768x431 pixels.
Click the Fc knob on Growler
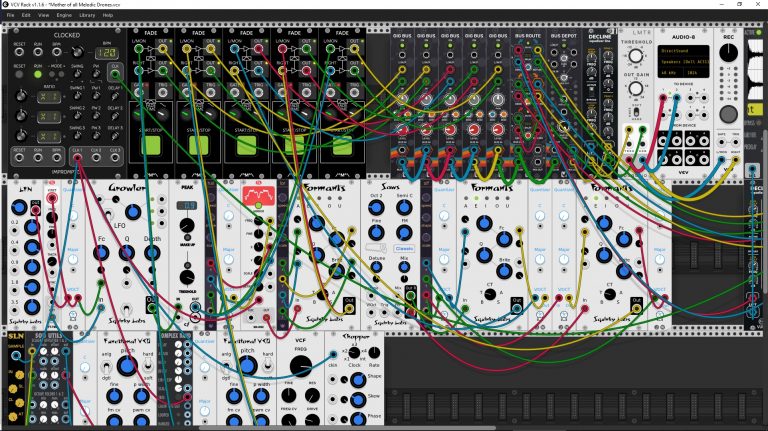click(101, 253)
